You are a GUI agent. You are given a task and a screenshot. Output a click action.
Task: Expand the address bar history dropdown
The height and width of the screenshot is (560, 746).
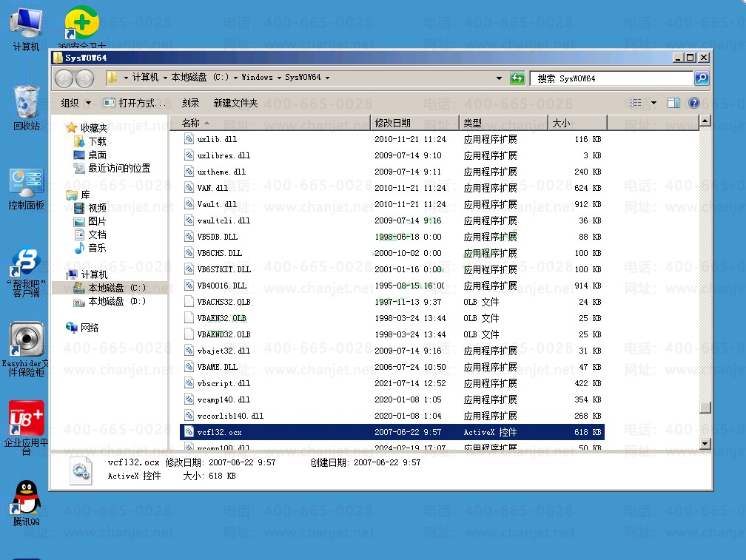pyautogui.click(x=499, y=78)
